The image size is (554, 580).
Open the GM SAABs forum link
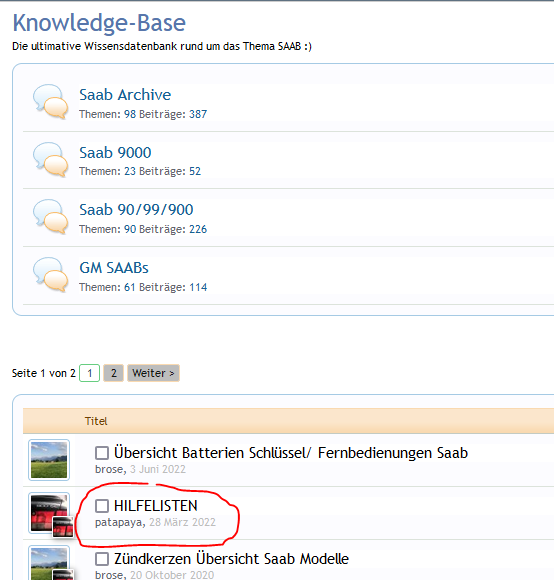(x=114, y=268)
